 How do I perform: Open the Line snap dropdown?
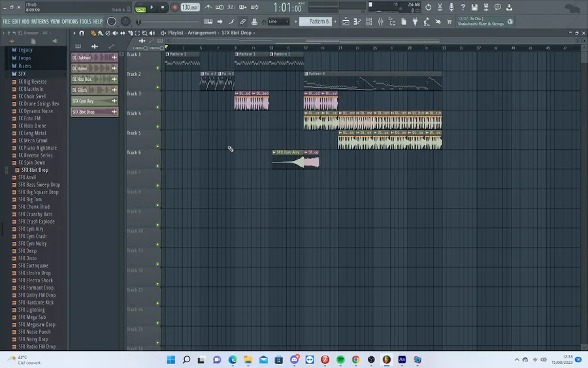pyautogui.click(x=278, y=22)
